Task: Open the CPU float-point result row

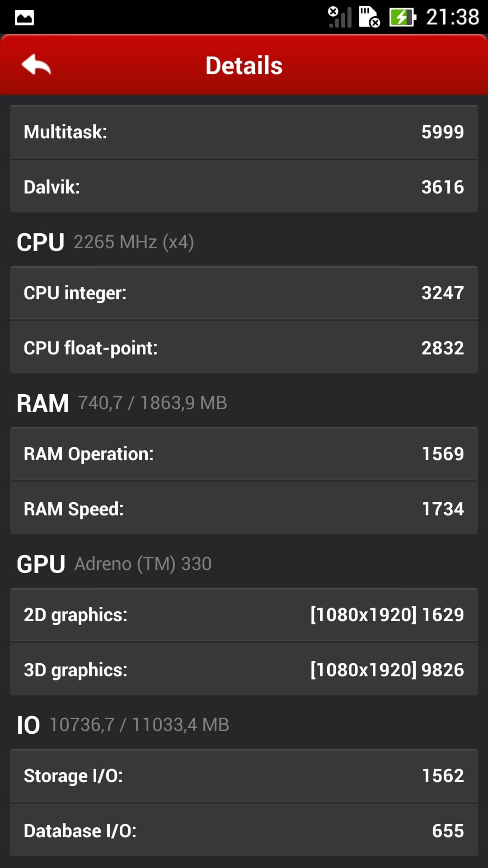Action: tap(244, 348)
